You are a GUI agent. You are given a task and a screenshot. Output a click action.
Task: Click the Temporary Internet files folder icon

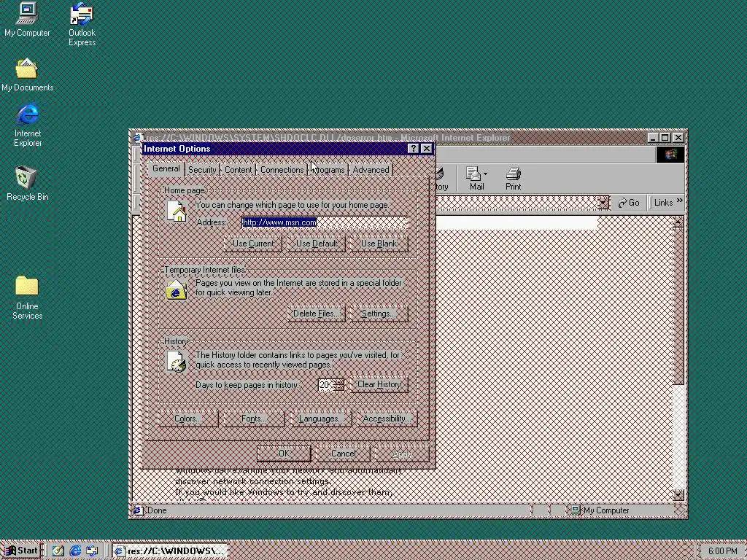click(x=176, y=289)
